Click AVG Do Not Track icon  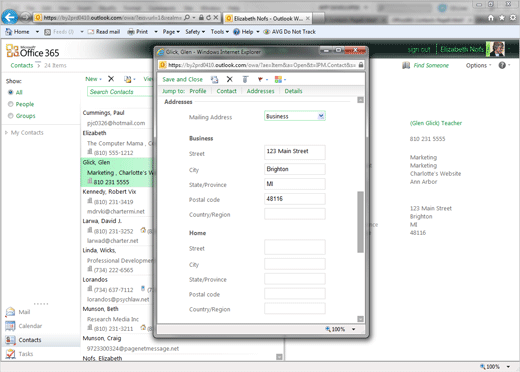pos(266,32)
